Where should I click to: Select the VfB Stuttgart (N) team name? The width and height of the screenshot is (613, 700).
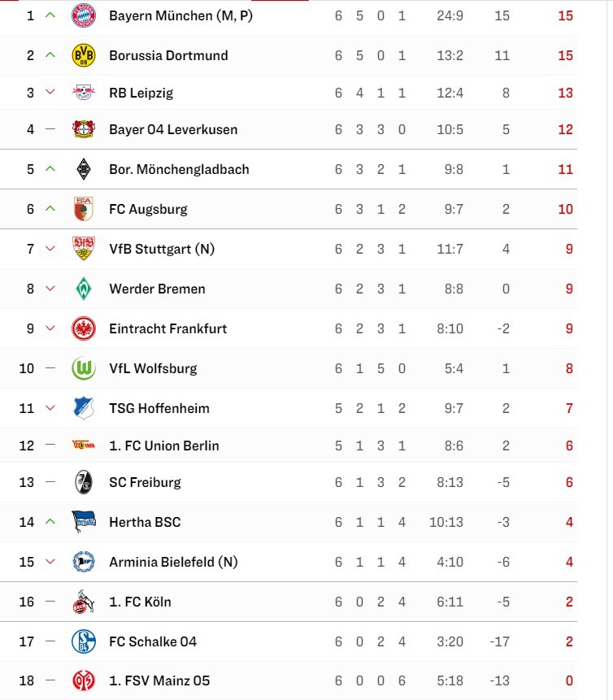click(162, 249)
